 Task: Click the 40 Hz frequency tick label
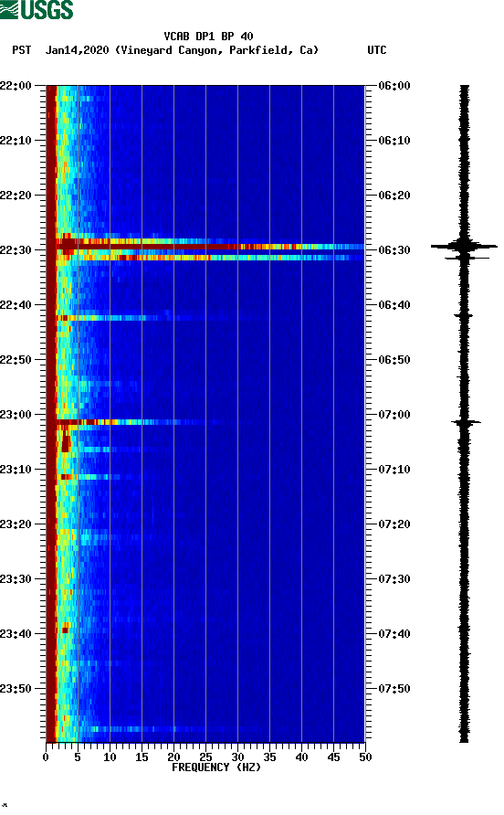pyautogui.click(x=302, y=757)
